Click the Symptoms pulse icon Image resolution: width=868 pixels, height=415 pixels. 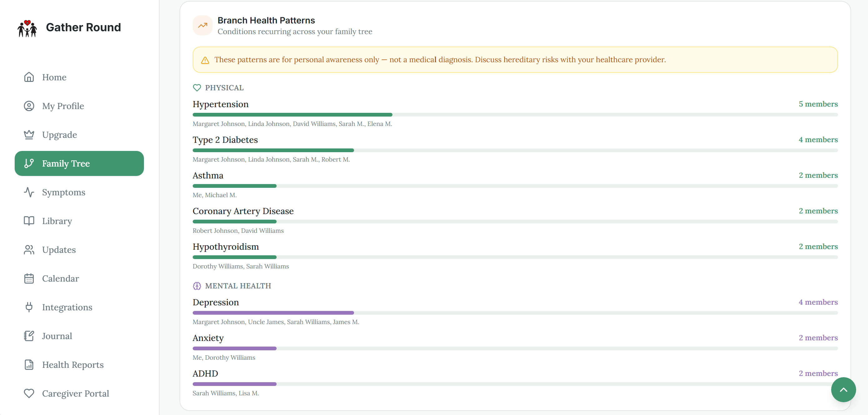pos(29,192)
